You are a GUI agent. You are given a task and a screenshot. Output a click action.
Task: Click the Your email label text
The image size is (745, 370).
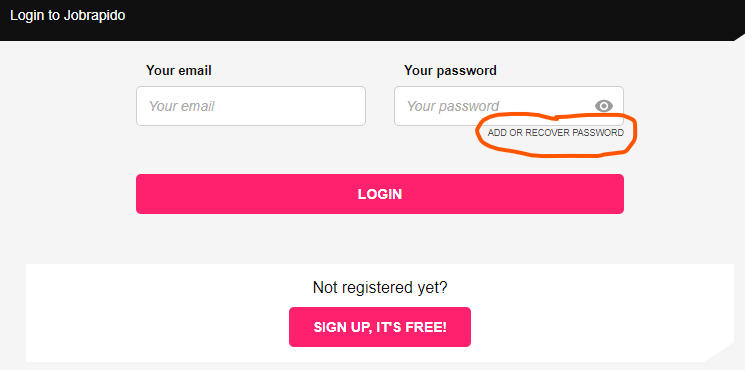click(x=179, y=70)
